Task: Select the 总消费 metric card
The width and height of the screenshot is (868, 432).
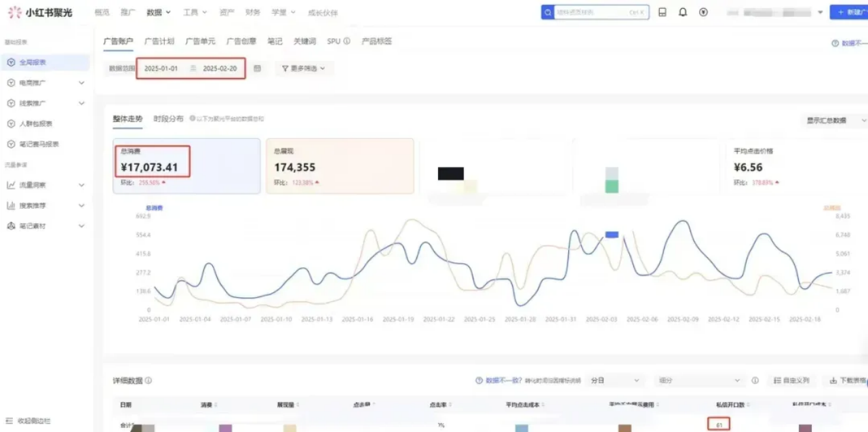Action: point(186,166)
